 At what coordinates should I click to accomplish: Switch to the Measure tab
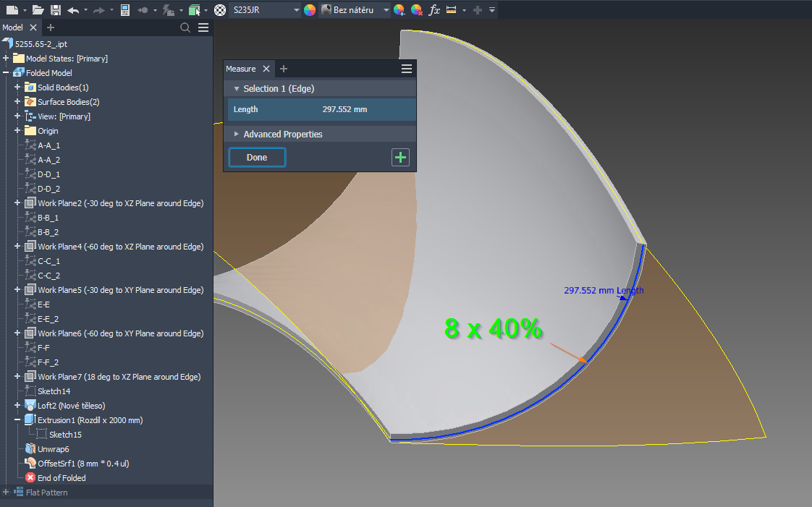click(x=242, y=68)
